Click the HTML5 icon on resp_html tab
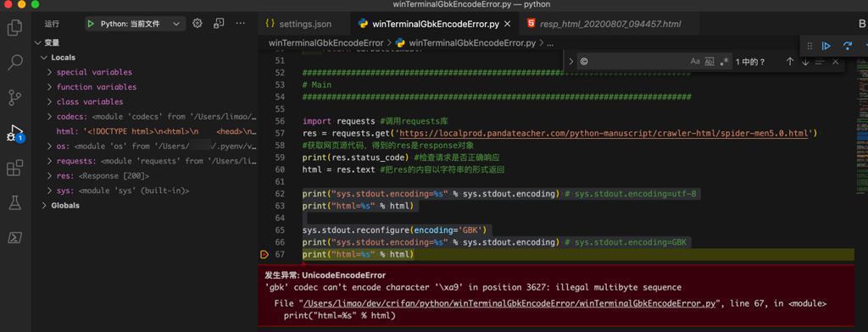The height and width of the screenshot is (332, 868). (531, 24)
